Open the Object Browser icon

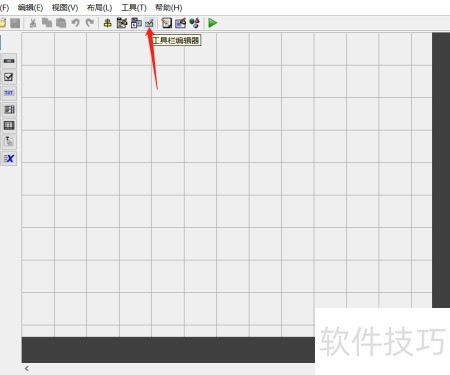pyautogui.click(x=194, y=23)
